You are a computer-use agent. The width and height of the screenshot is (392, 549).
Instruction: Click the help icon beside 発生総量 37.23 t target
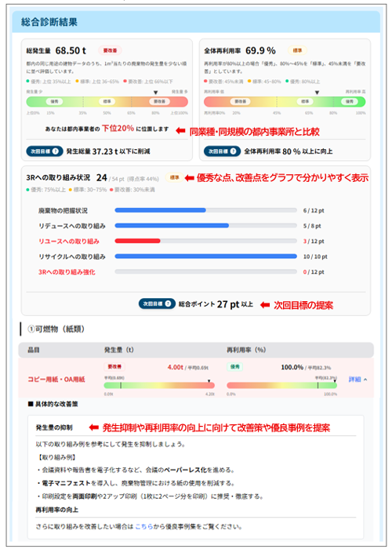click(56, 151)
